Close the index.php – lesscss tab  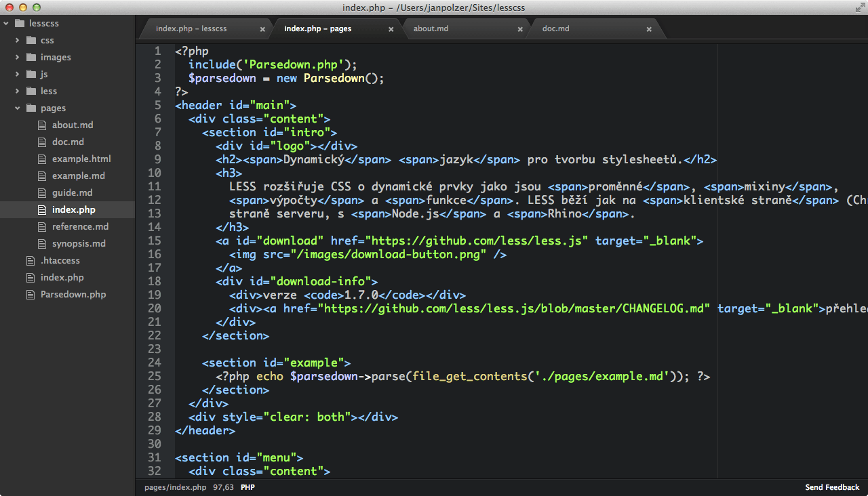click(262, 29)
